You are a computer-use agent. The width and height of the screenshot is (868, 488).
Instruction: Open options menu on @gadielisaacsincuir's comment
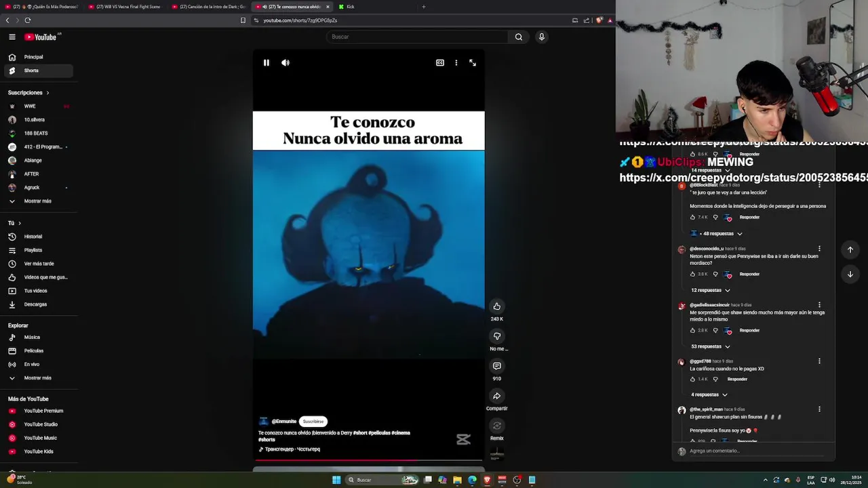[819, 305]
